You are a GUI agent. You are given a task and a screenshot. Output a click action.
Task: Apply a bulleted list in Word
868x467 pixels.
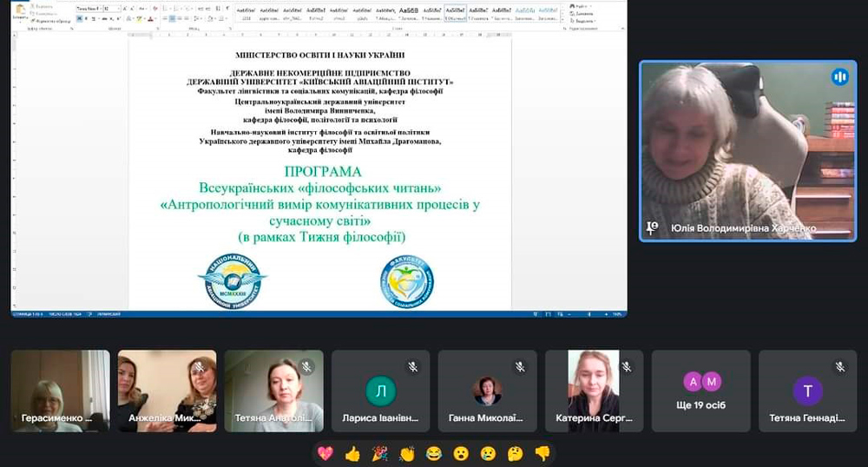tap(166, 9)
